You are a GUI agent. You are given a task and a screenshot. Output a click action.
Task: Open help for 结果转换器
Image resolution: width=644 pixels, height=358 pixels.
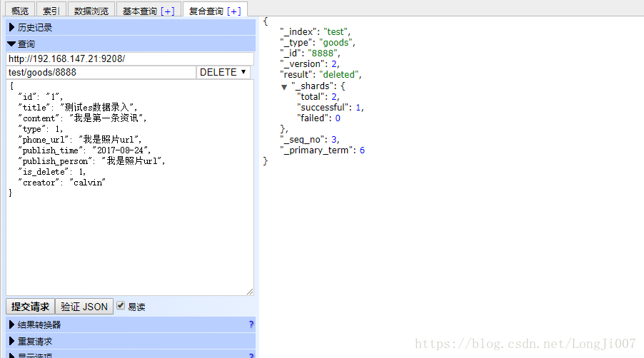[x=251, y=324]
